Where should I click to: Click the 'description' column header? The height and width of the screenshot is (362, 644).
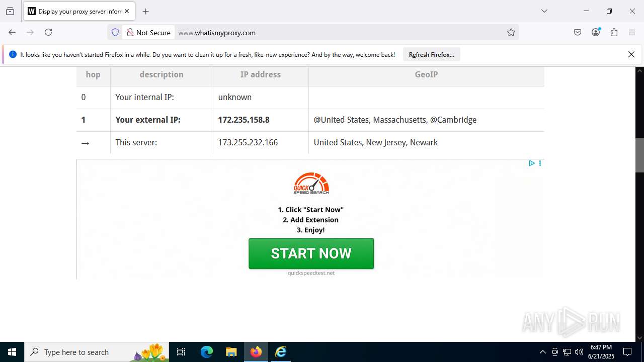coord(162,74)
